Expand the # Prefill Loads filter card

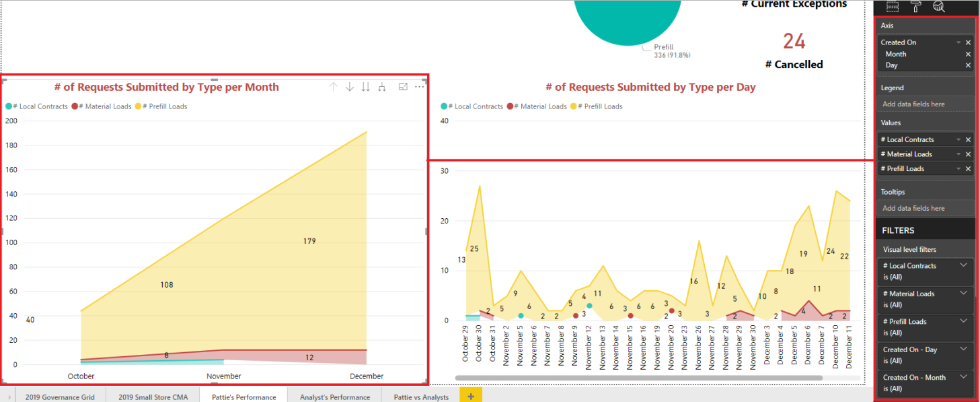[964, 321]
